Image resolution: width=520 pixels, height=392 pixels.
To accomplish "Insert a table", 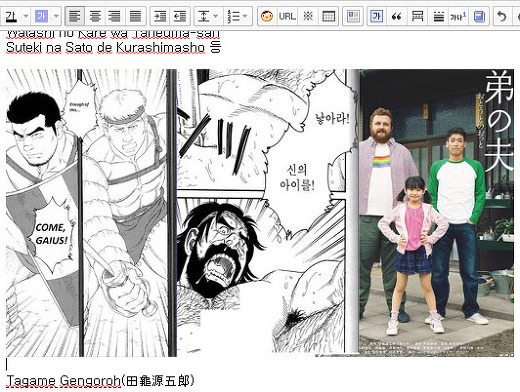I will pos(328,16).
